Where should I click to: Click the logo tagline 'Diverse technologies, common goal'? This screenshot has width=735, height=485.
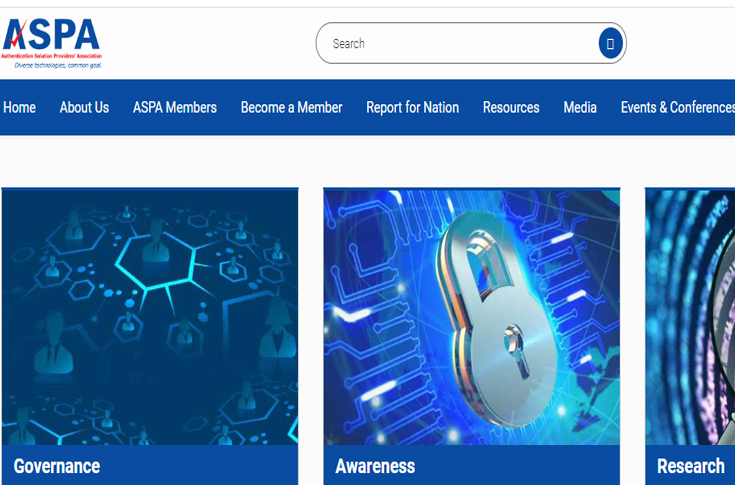click(52, 64)
